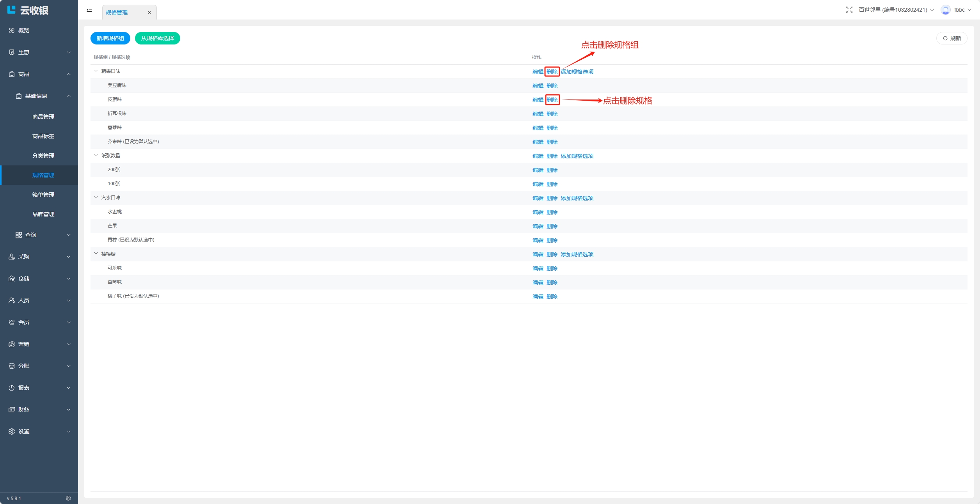Delete the 皮蛋味 spec option

552,100
